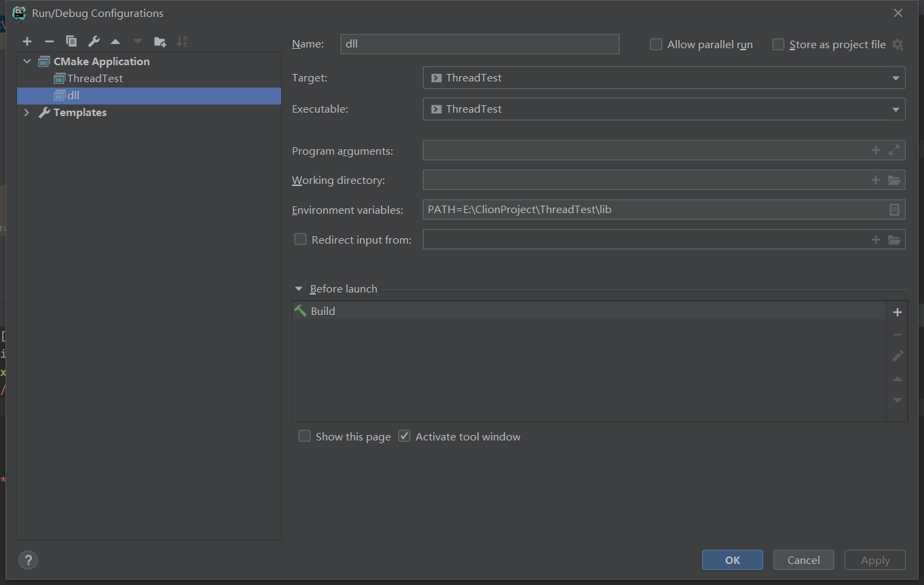Click the OK button
This screenshot has height=585, width=924.
732,560
